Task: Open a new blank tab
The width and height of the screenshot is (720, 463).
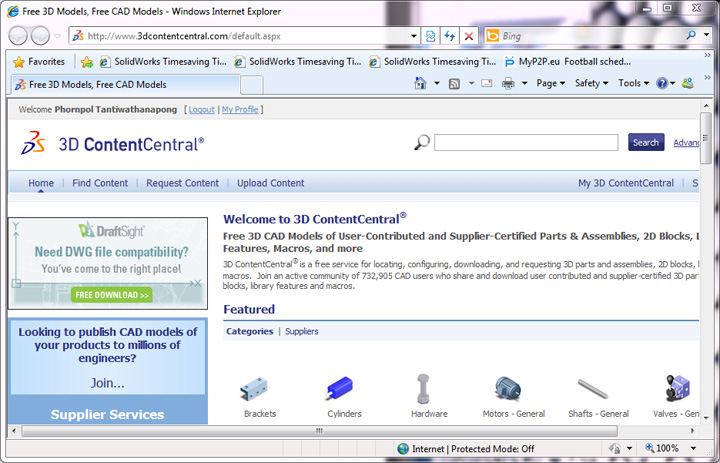Action: tap(252, 85)
